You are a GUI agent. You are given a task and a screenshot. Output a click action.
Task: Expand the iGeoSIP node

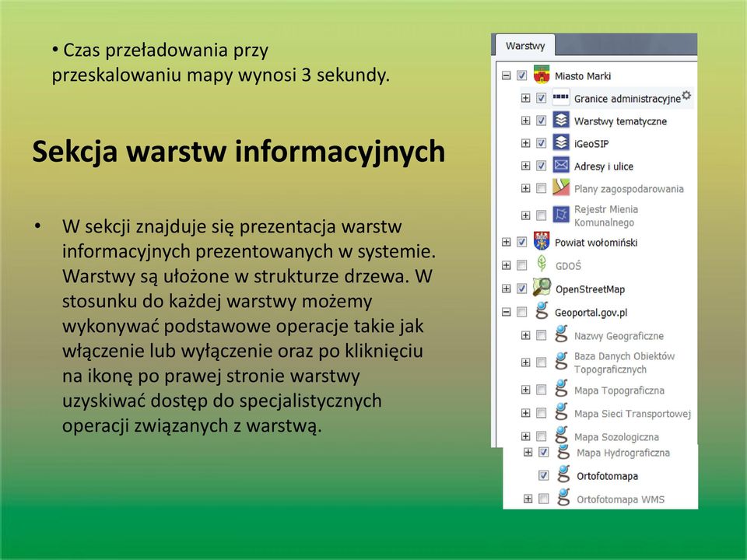(x=525, y=143)
